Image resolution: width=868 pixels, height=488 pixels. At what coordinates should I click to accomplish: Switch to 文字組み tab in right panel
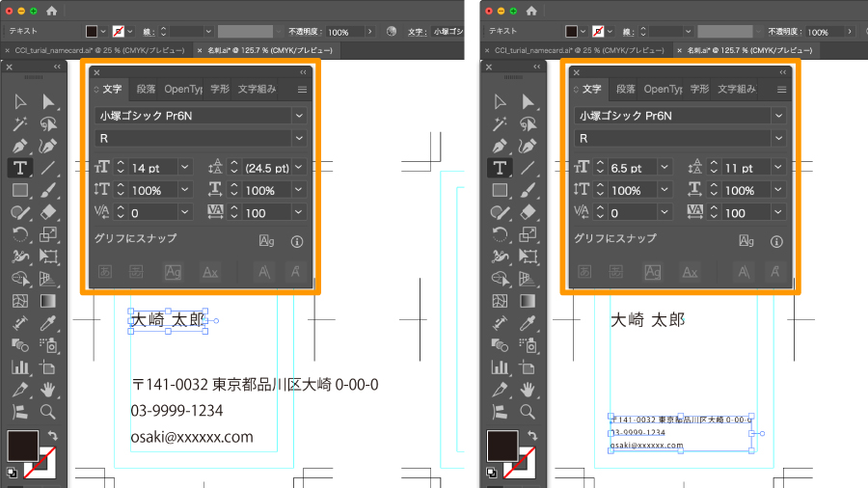(737, 89)
